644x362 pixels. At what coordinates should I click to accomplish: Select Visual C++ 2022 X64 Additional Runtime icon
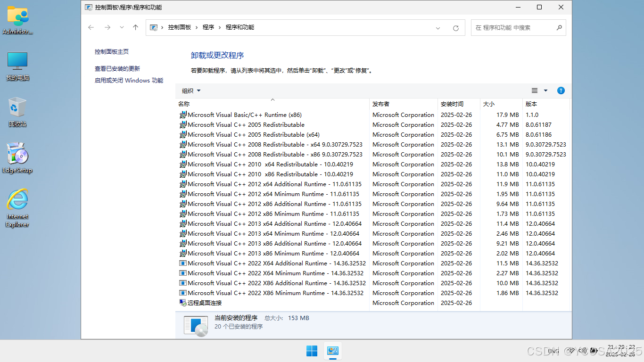pos(183,263)
